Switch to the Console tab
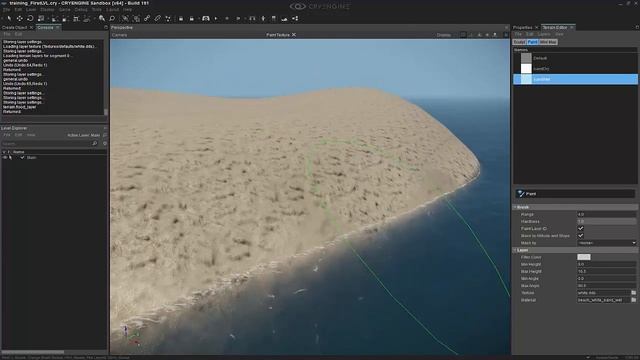This screenshot has height=360, width=640. (x=45, y=27)
